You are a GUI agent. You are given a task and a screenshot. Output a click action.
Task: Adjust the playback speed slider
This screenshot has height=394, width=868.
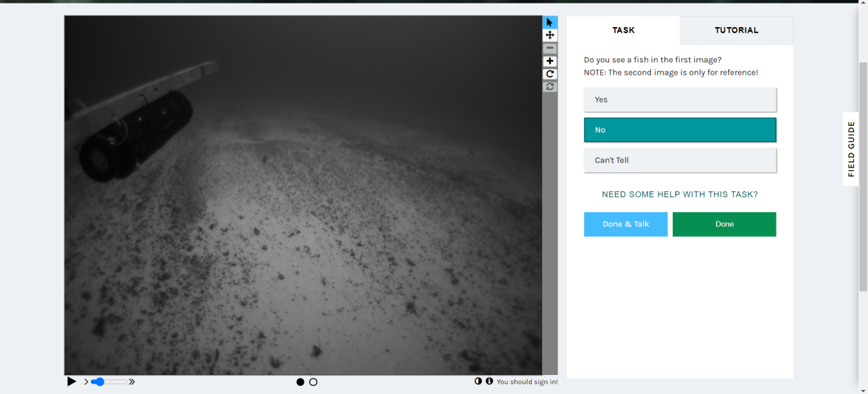pyautogui.click(x=110, y=382)
